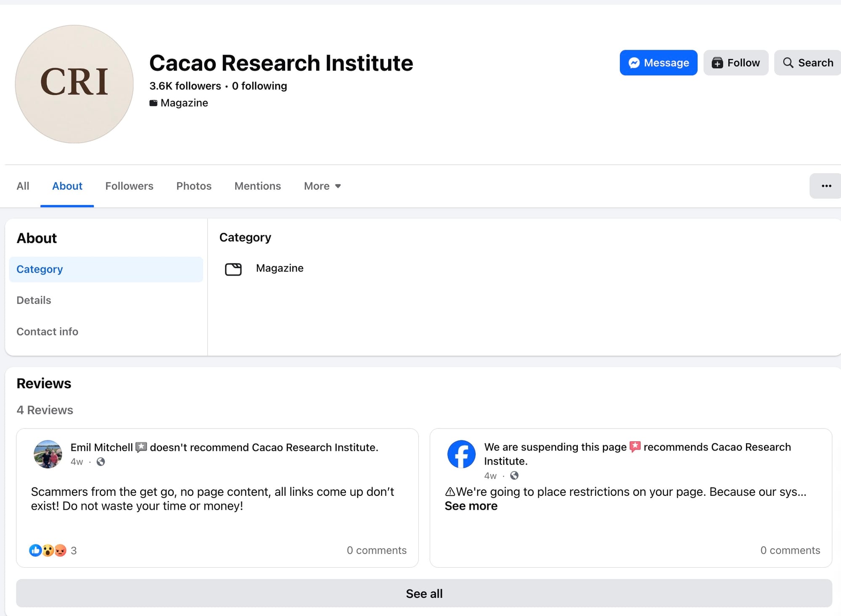Expand the More tab dropdown

point(322,186)
